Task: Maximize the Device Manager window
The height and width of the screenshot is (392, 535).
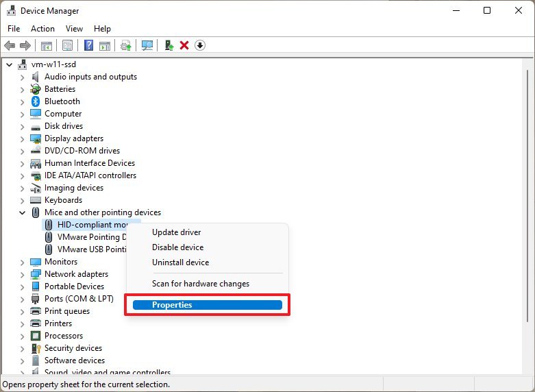Action: click(x=487, y=10)
